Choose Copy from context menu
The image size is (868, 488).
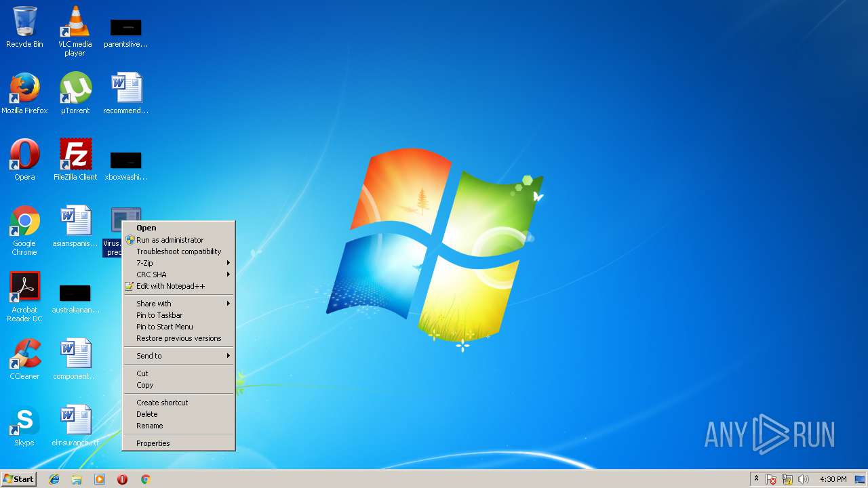pos(179,385)
